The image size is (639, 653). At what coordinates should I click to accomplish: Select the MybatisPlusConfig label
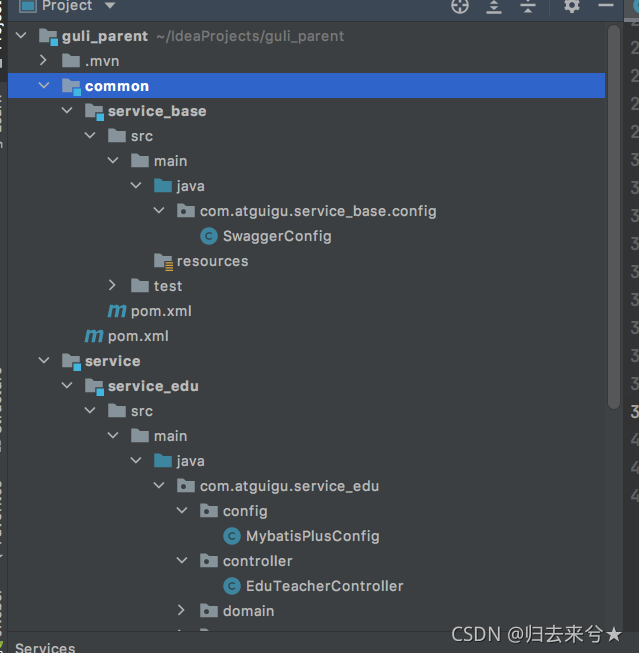click(313, 536)
